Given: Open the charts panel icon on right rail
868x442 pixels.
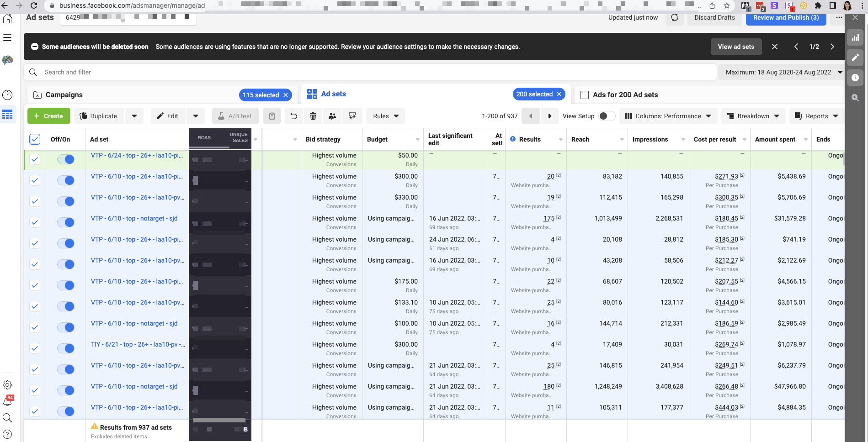Looking at the screenshot, I should click(x=855, y=37).
